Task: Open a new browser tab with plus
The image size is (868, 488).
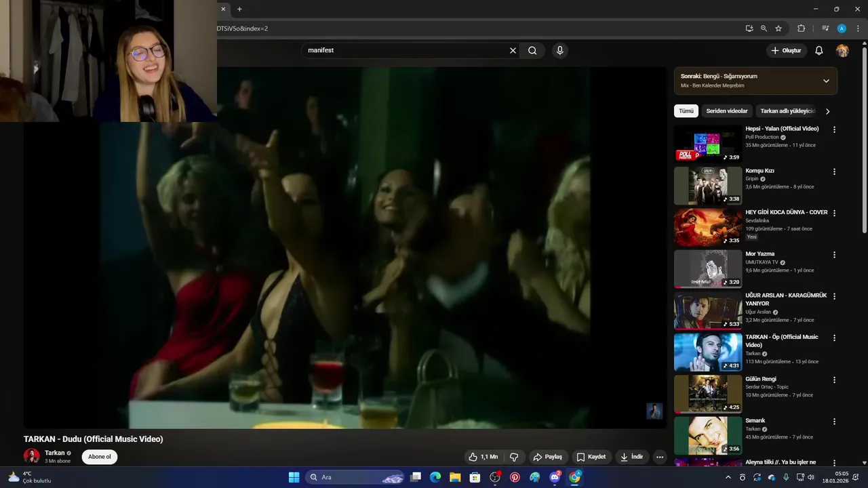Action: (239, 9)
